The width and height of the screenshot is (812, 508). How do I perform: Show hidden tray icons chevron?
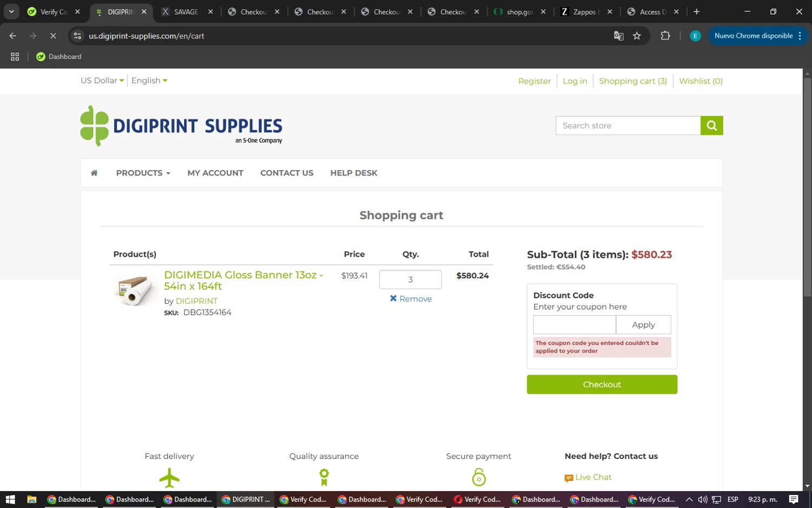click(689, 499)
